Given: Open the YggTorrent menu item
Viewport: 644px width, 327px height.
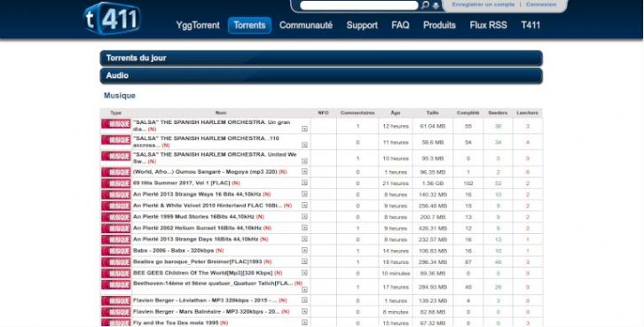Looking at the screenshot, I should 198,26.
